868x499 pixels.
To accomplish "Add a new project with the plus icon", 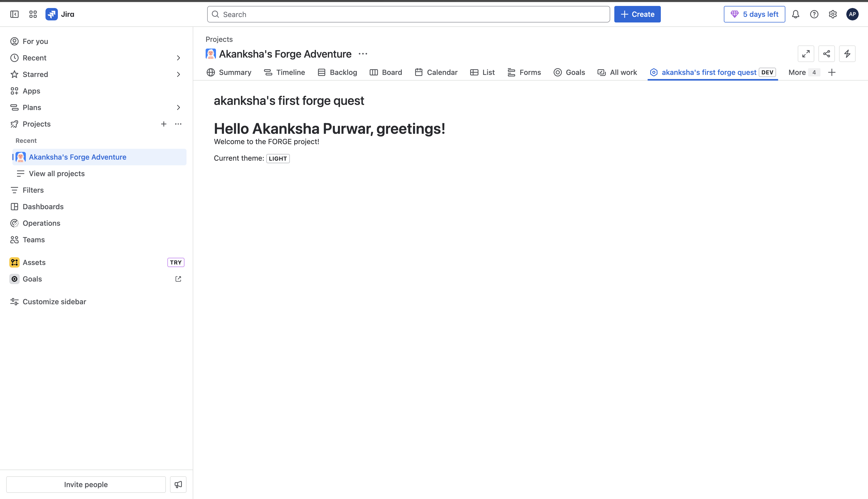I will [164, 124].
